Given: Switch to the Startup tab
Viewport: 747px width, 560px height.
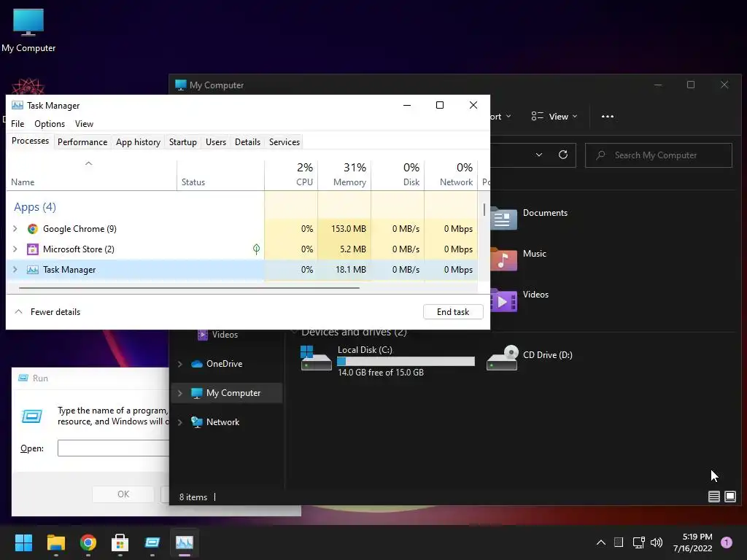Looking at the screenshot, I should click(183, 142).
